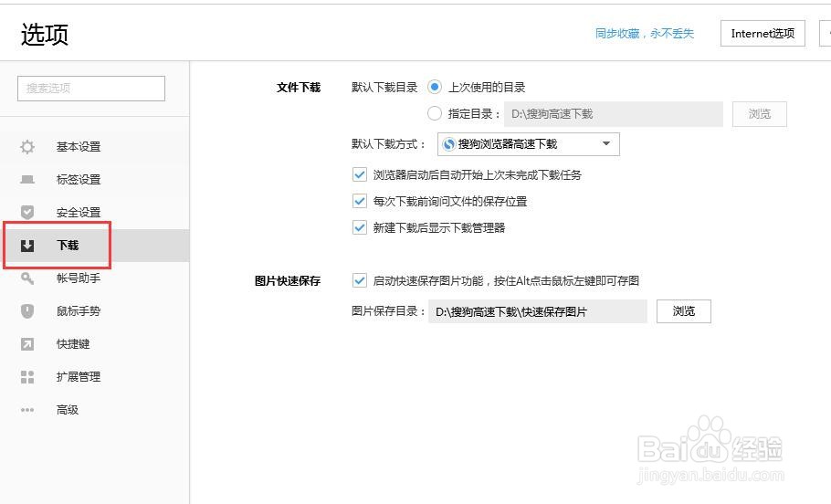The width and height of the screenshot is (831, 504).
Task: Click 浏览 button next to 图片保存目录
Action: click(x=684, y=311)
